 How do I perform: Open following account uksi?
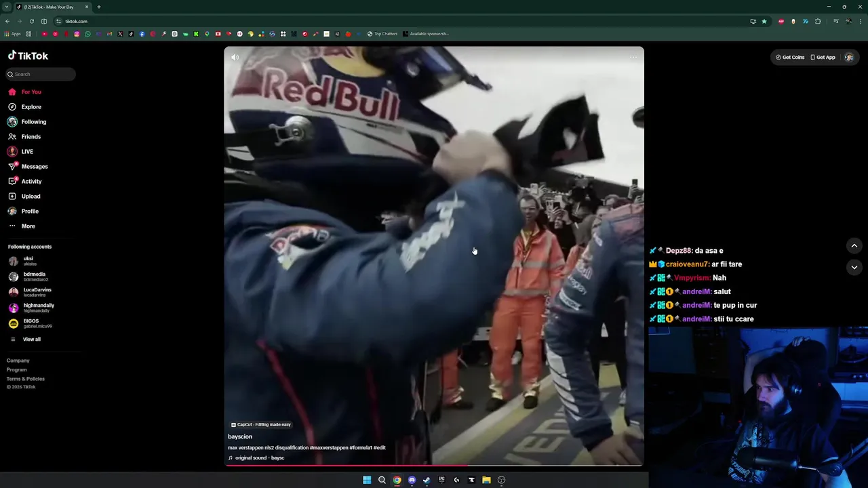coord(24,261)
